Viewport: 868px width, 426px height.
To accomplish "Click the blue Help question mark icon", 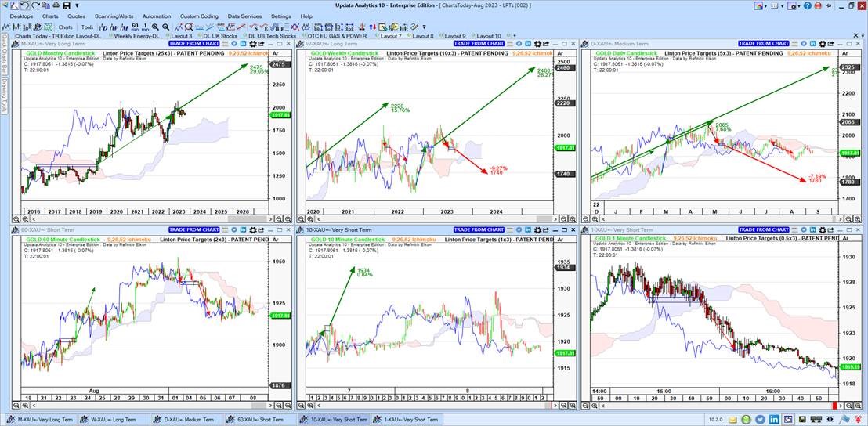I will (807, 5).
